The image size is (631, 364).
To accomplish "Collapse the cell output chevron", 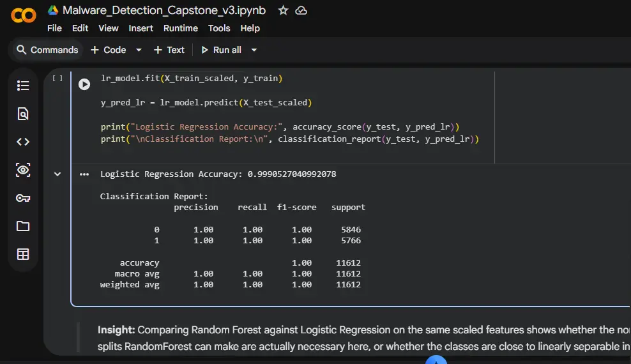I will pos(57,174).
